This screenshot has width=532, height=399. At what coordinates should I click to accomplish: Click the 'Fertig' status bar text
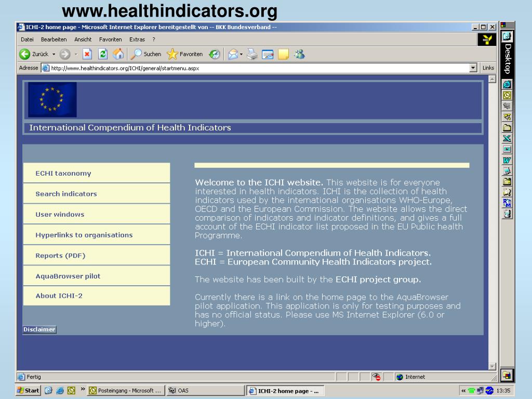pyautogui.click(x=34, y=377)
